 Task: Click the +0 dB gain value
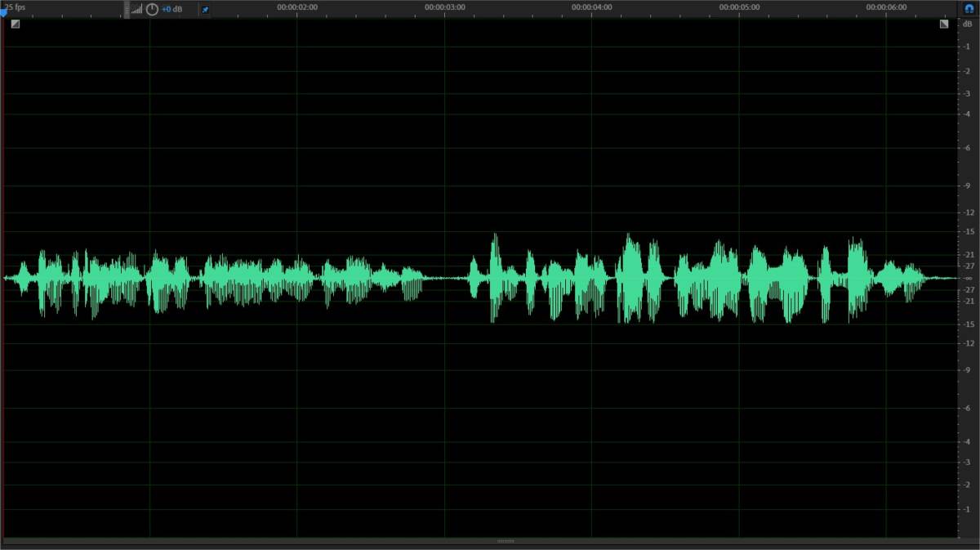coord(171,9)
